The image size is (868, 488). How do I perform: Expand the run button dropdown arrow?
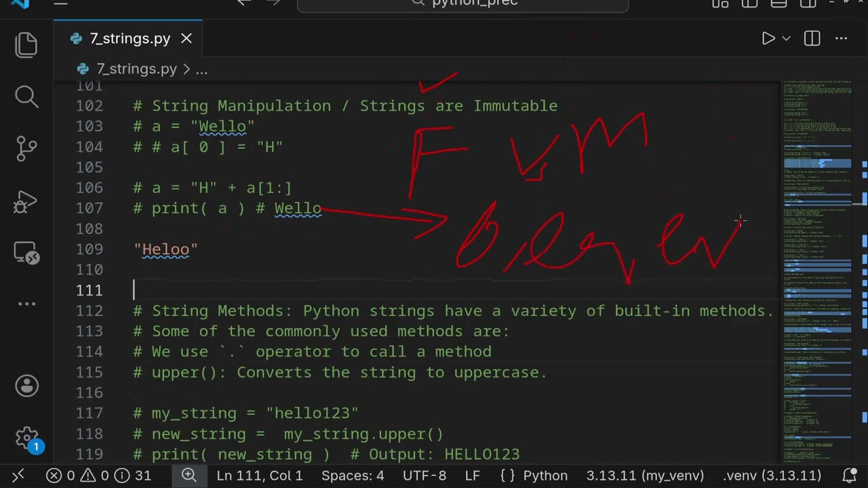pos(787,39)
